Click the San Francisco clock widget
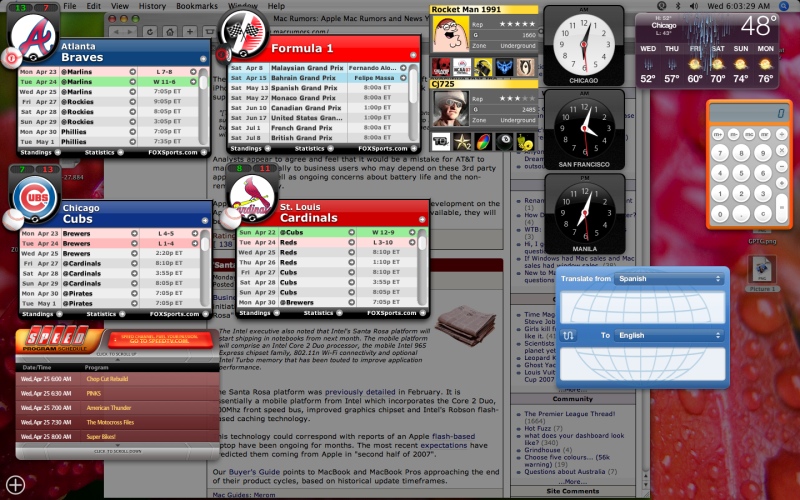The image size is (800, 500). [x=584, y=130]
